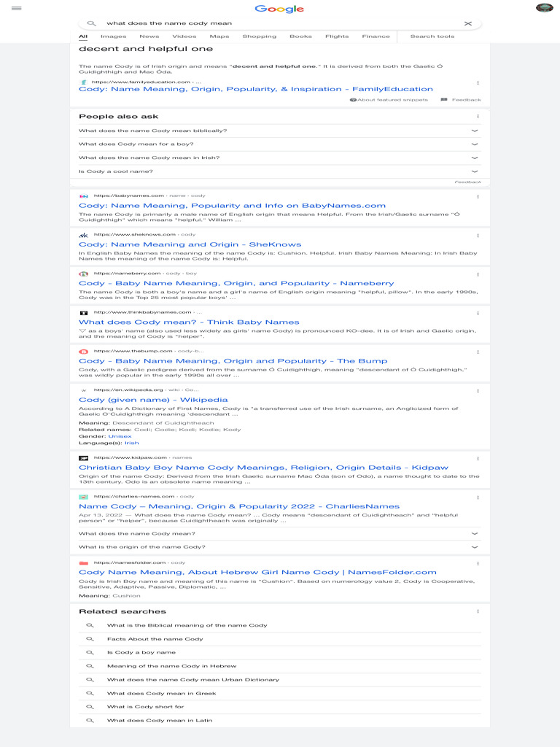Clear the search query with X
Viewport: 560px width, 747px height.
pos(468,23)
